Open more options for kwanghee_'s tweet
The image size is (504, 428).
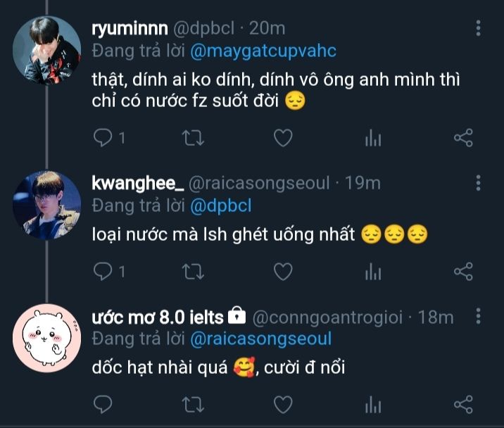point(479,184)
